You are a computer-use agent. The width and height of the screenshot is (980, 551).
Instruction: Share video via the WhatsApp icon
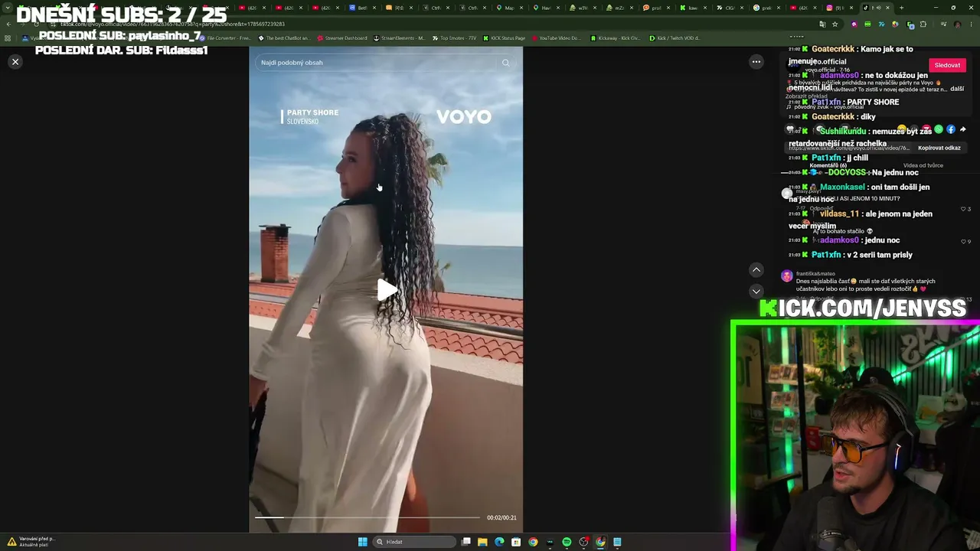coord(939,129)
